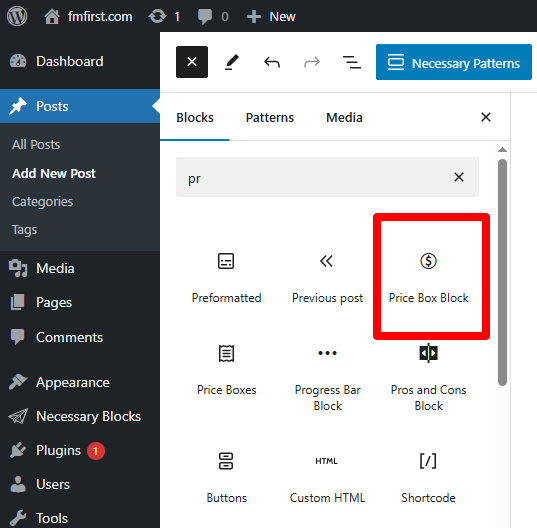Open Tags submenu link
This screenshot has height=528, width=537.
click(x=24, y=230)
